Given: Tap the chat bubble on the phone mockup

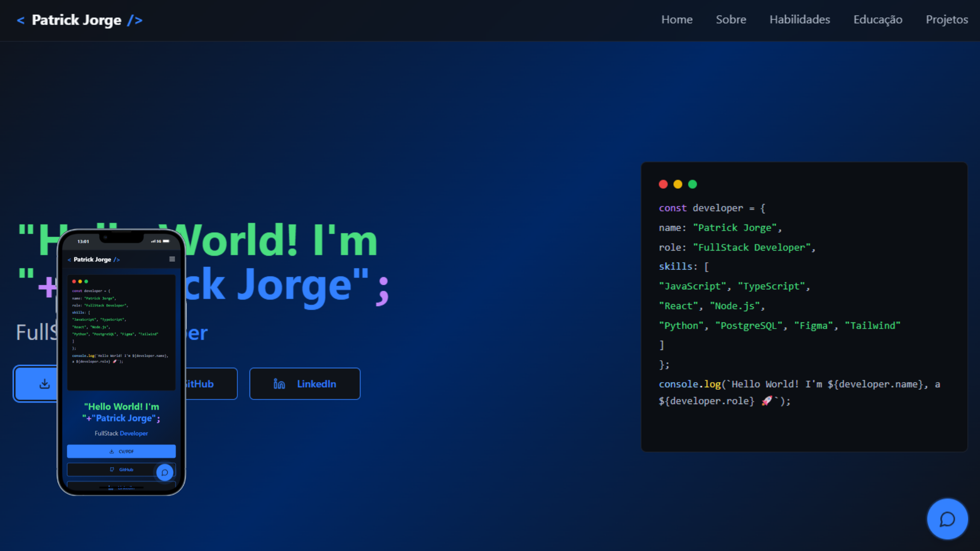Looking at the screenshot, I should coord(164,473).
